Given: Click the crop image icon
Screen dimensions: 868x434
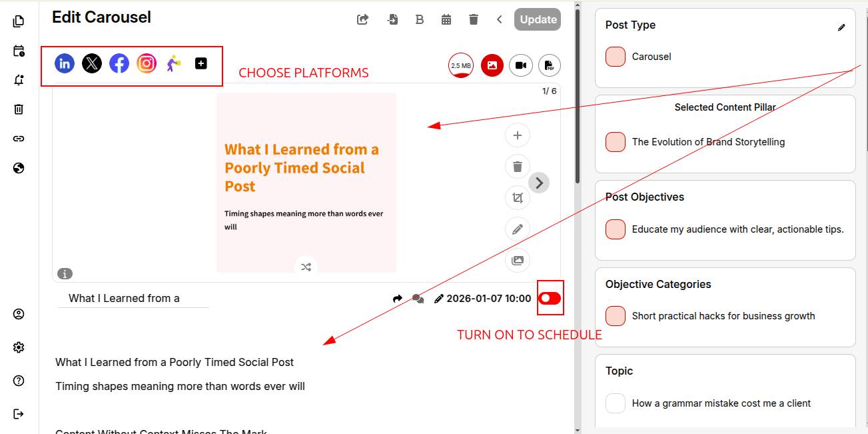Looking at the screenshot, I should click(518, 197).
